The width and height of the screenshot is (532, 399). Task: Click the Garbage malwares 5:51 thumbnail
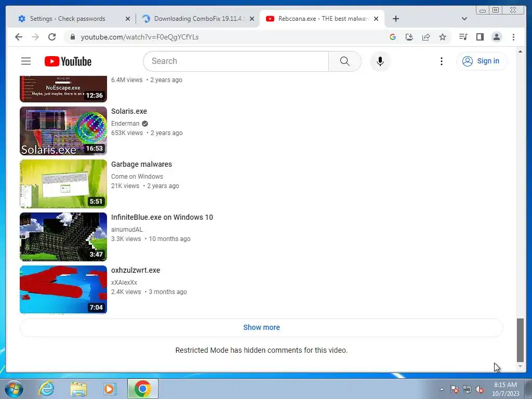pos(63,184)
